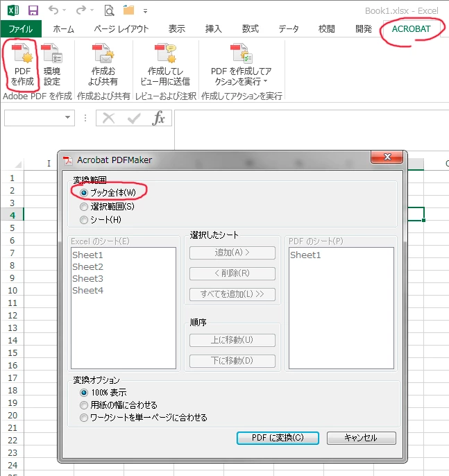The image size is (449, 476).
Task: Select column I header
Action: (x=49, y=164)
